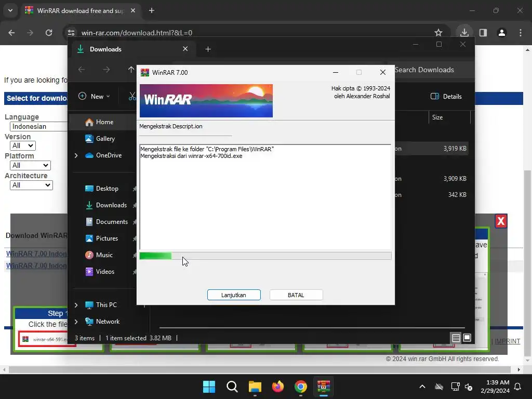
Task: Click the WinRAR banner image
Action: (x=206, y=101)
